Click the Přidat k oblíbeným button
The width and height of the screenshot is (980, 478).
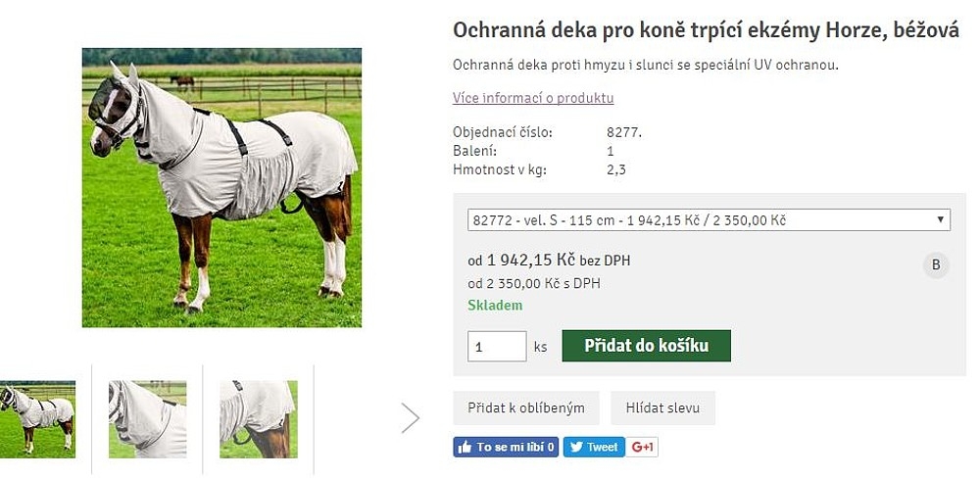[526, 408]
